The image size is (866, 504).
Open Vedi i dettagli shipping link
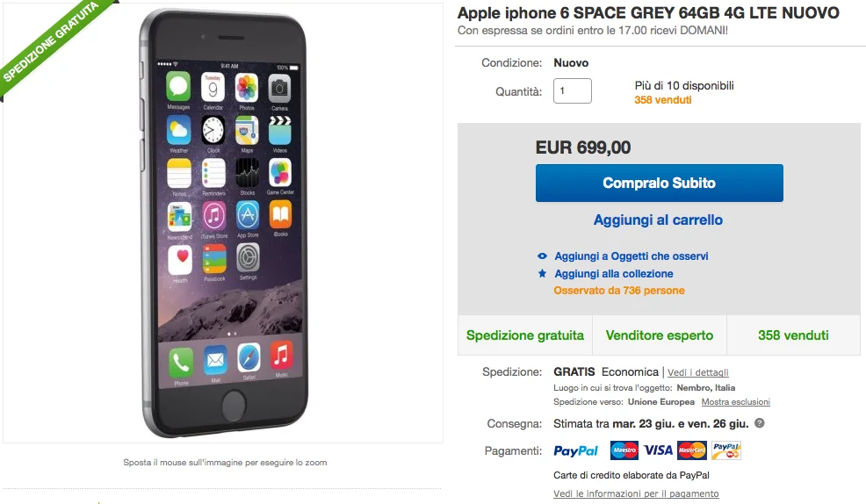698,372
